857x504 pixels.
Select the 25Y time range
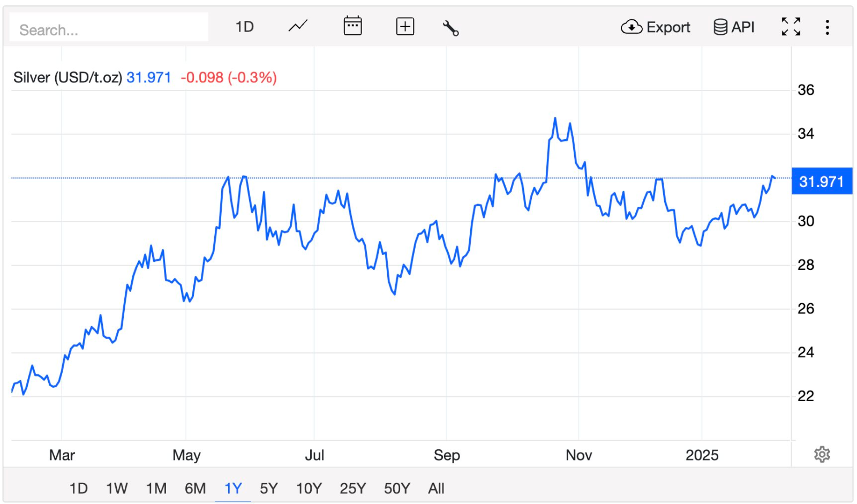click(x=352, y=488)
